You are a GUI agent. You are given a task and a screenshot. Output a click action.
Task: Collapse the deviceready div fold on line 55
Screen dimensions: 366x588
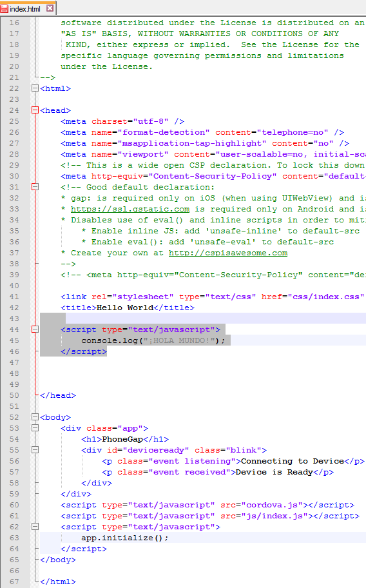(x=35, y=450)
